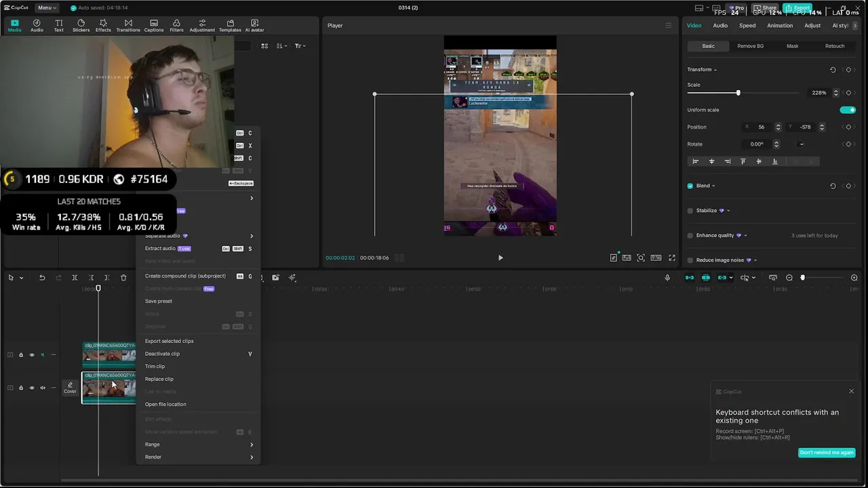Switch to the Speed tab
This screenshot has width=868, height=488.
pyautogui.click(x=747, y=26)
